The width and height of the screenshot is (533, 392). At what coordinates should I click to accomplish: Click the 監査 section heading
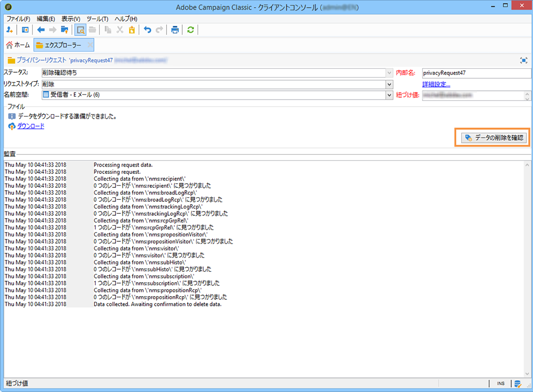click(x=10, y=154)
